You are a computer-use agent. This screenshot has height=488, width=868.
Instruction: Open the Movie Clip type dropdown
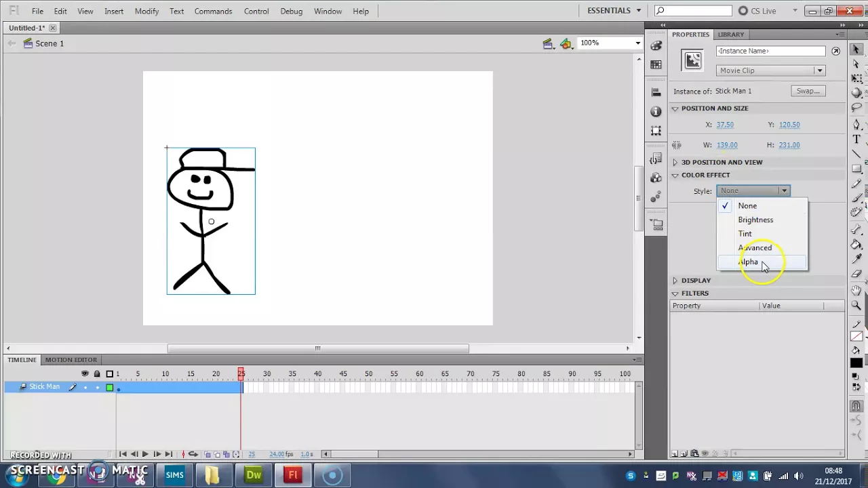770,70
